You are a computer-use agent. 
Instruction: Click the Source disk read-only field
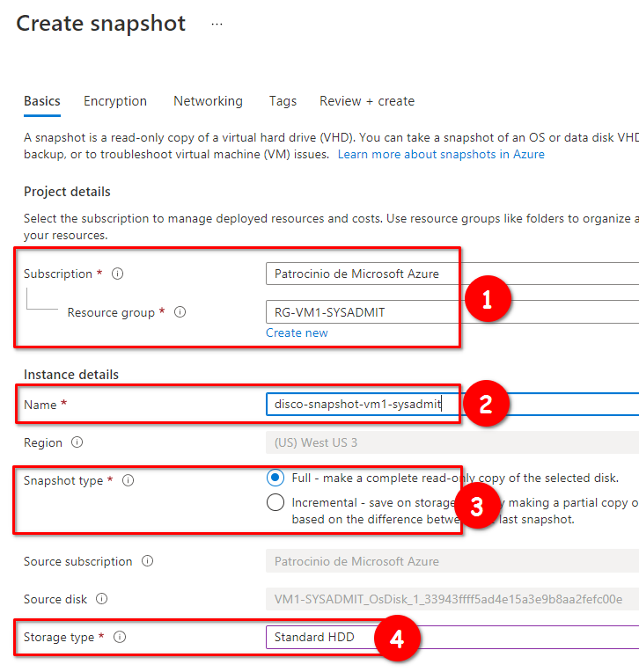tap(452, 599)
